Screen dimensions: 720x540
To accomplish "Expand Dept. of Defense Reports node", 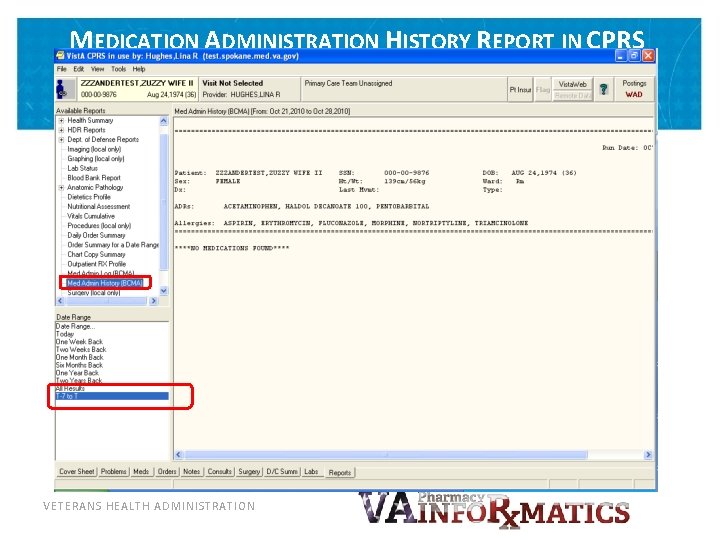I will (61, 140).
